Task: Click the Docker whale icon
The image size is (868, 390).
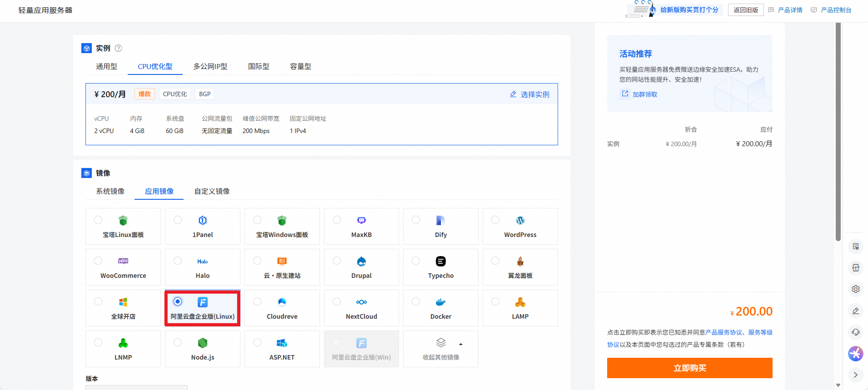Action: 441,302
